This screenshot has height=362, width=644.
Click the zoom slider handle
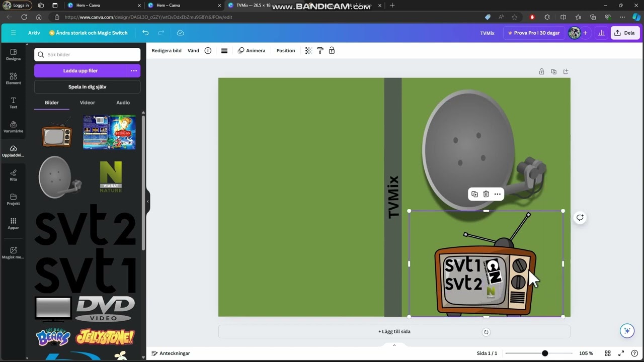(545, 353)
